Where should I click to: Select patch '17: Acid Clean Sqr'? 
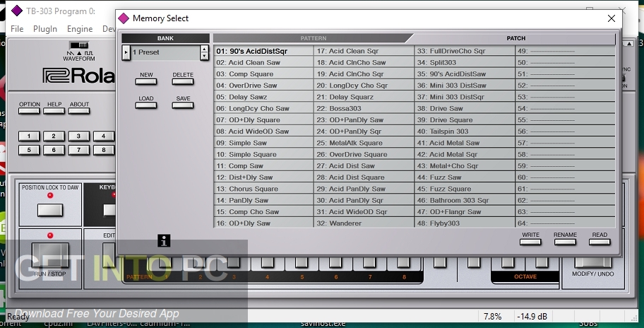(x=364, y=51)
